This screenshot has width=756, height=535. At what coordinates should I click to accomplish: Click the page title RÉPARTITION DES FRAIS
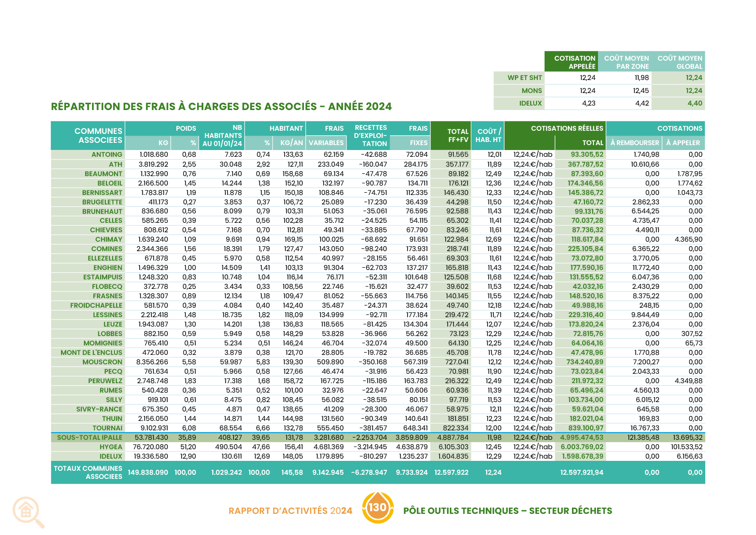pos(221,106)
